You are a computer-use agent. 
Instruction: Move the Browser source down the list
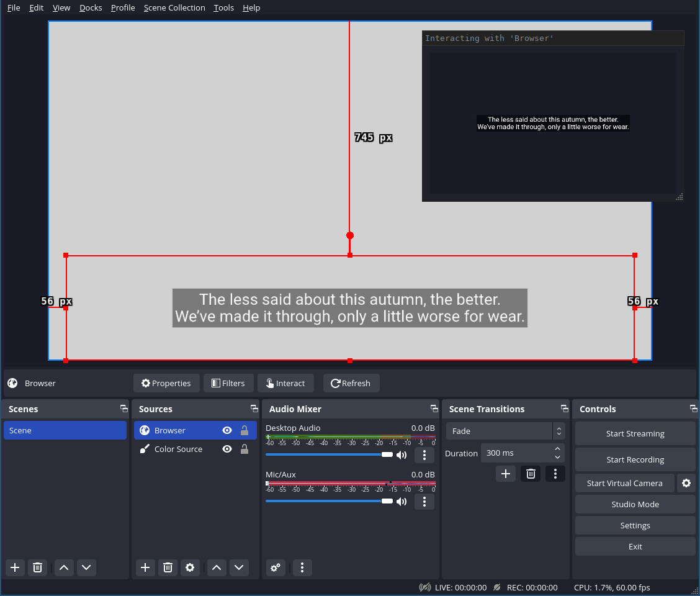[x=239, y=567]
